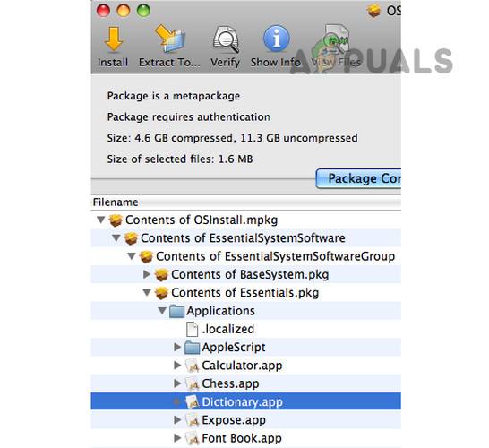
Task: Click the EssentialSystemSoftware package icon
Action: pos(131,238)
